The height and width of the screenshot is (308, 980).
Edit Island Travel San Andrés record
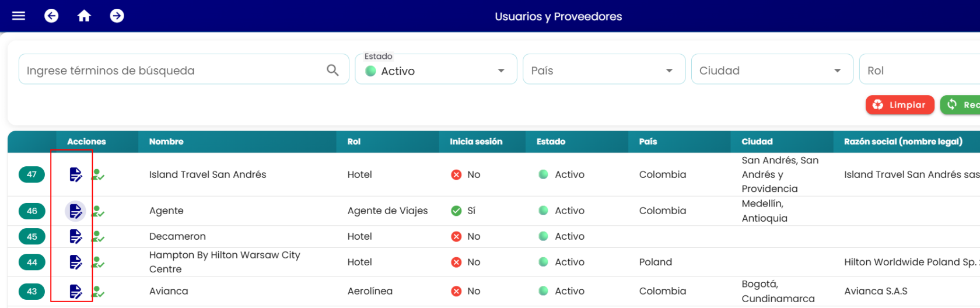pos(75,174)
